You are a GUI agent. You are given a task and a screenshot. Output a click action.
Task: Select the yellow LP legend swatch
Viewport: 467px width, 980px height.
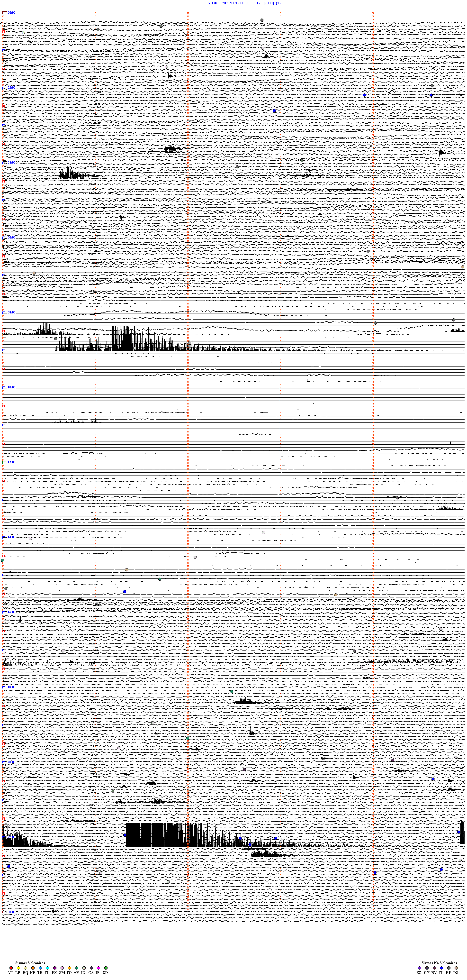click(x=18, y=968)
